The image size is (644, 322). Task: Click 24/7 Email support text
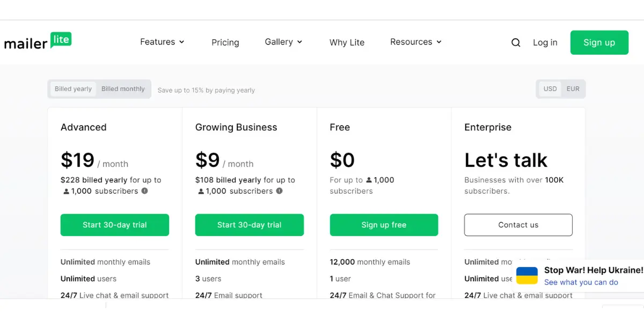pyautogui.click(x=229, y=295)
